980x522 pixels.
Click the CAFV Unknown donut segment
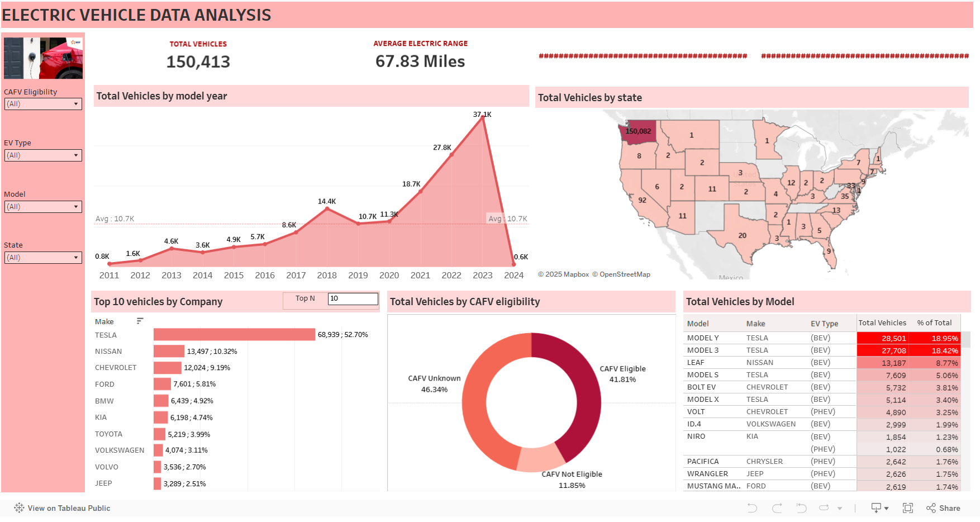tap(475, 400)
